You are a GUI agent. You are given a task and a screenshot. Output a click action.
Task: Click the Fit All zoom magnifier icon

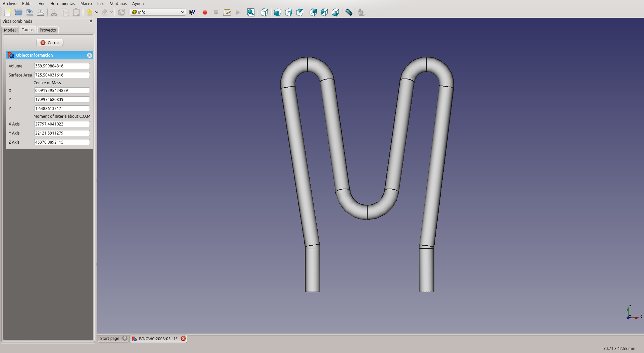[251, 12]
